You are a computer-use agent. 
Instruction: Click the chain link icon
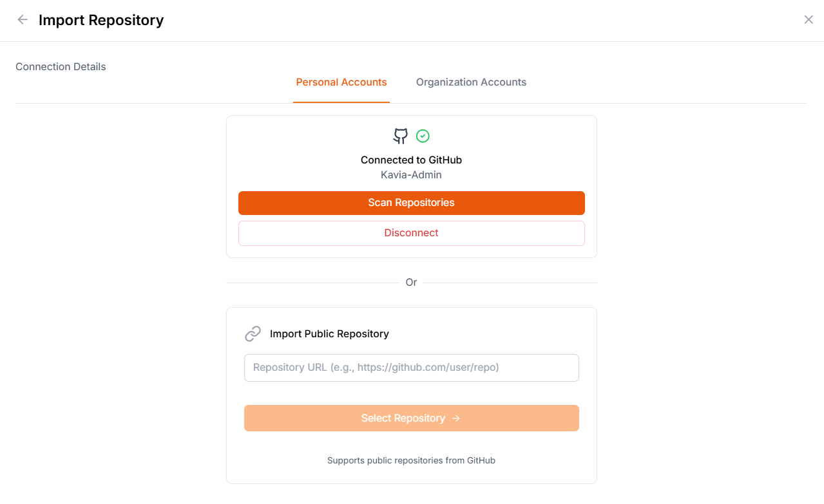pos(253,333)
